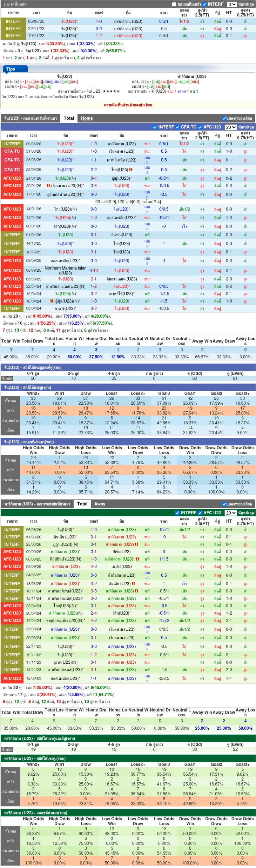Toggle the ผลบอลทีมเหย้า checkbox at top
The width and height of the screenshot is (256, 868).
174,4
